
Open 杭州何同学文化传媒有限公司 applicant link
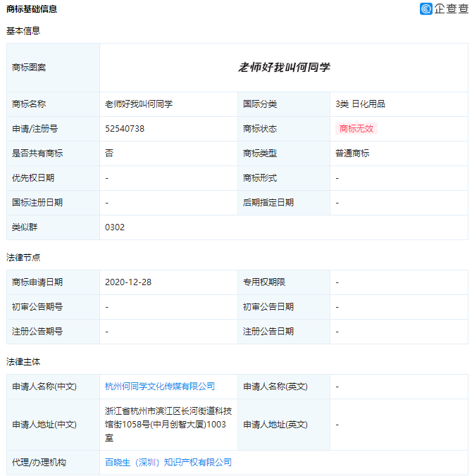[x=160, y=387]
